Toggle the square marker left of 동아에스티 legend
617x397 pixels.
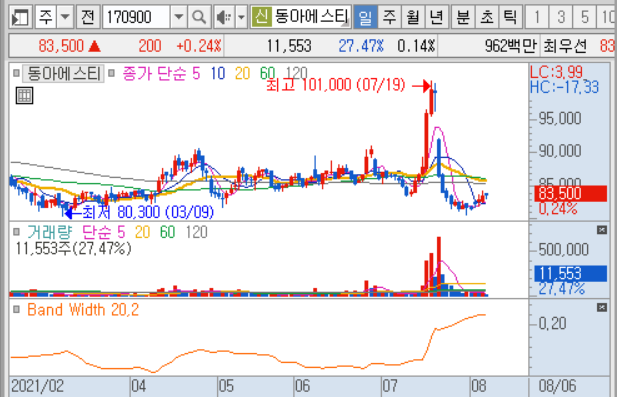point(16,73)
